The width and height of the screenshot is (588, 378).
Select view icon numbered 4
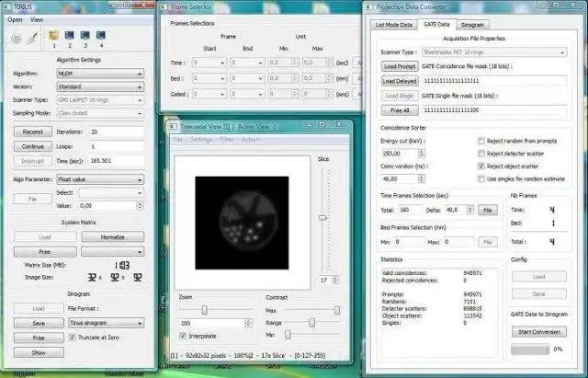point(101,35)
